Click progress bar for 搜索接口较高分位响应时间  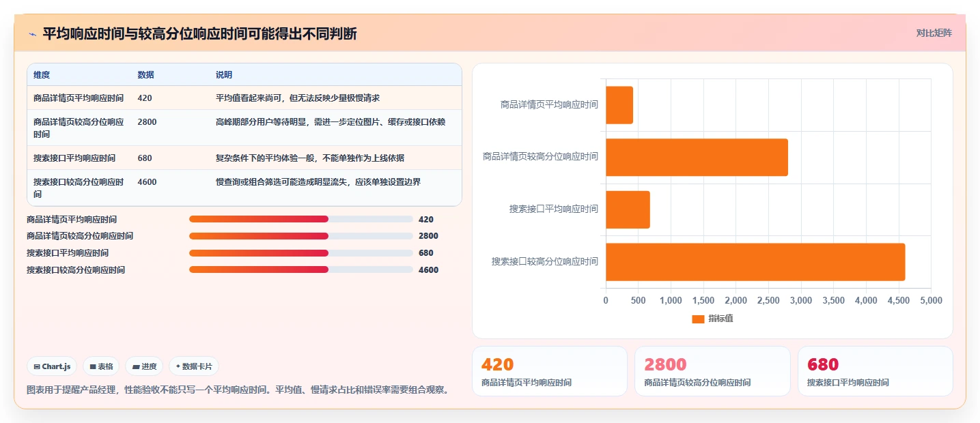[x=301, y=269]
